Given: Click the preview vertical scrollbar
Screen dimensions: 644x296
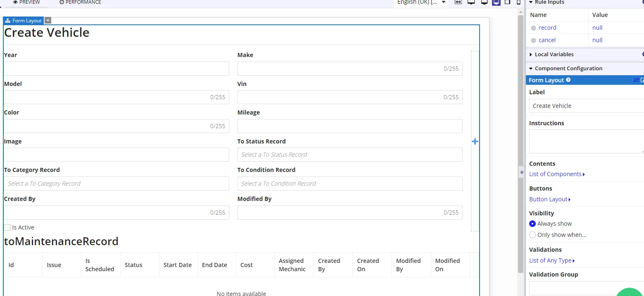Looking at the screenshot, I should 520,144.
